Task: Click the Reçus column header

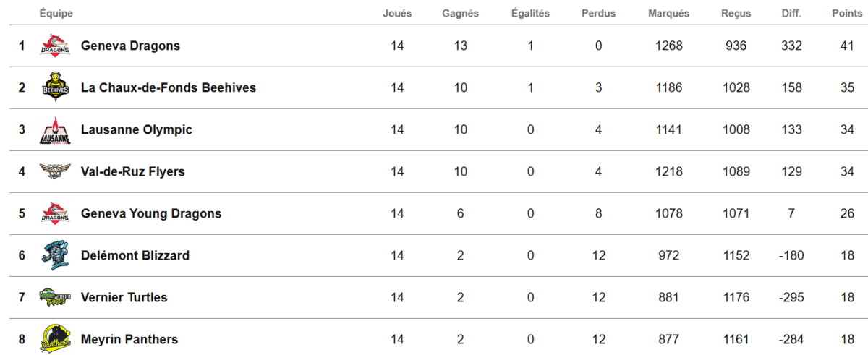Action: tap(736, 13)
